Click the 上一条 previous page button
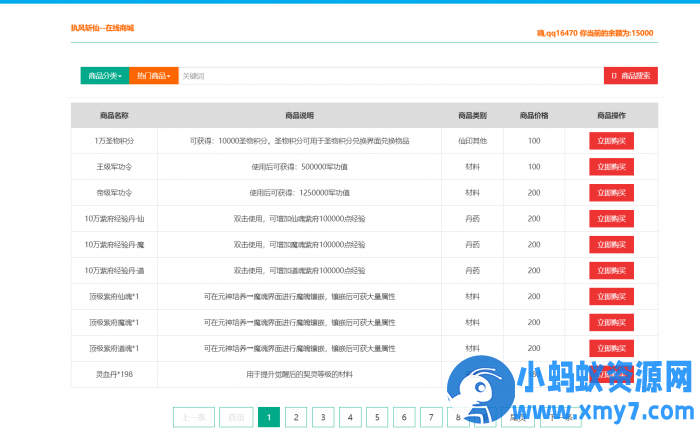The width and height of the screenshot is (700, 441). pyautogui.click(x=194, y=417)
